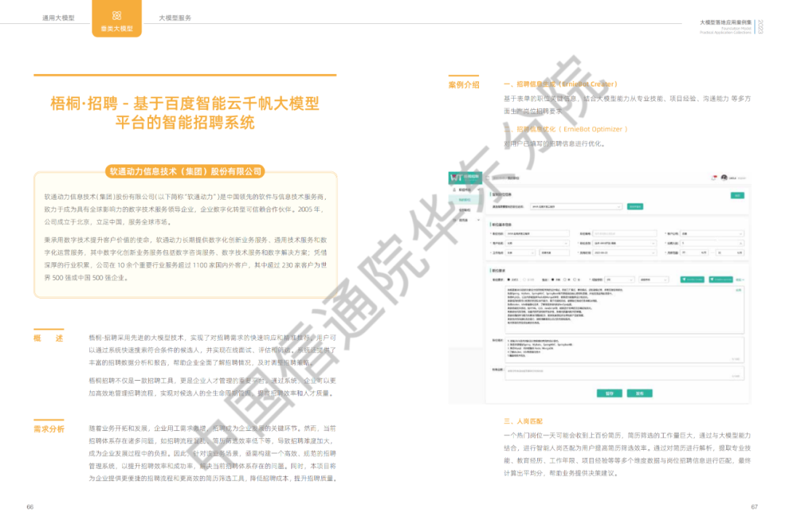The width and height of the screenshot is (785, 532).
Task: Select the last radio of the three-option group
Action: tap(575, 280)
